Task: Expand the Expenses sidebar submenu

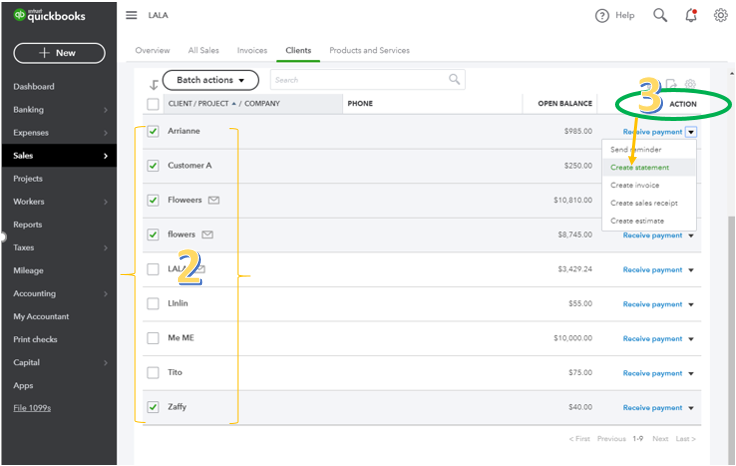Action: point(105,133)
